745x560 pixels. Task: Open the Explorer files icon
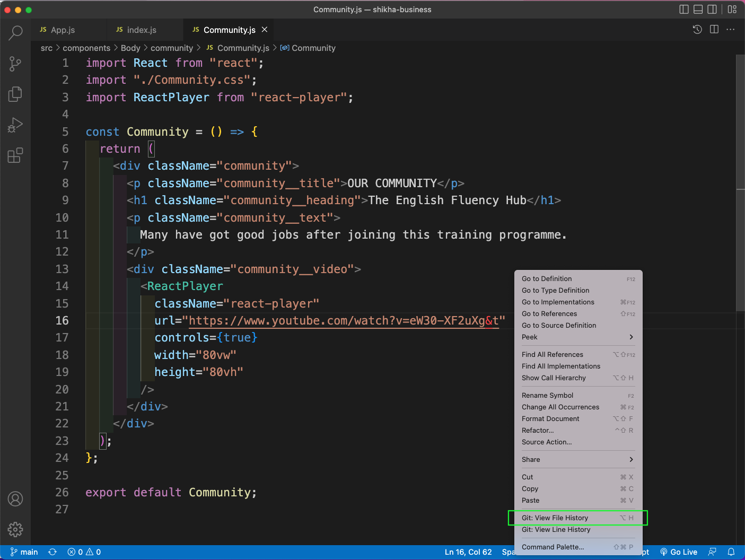(x=15, y=94)
